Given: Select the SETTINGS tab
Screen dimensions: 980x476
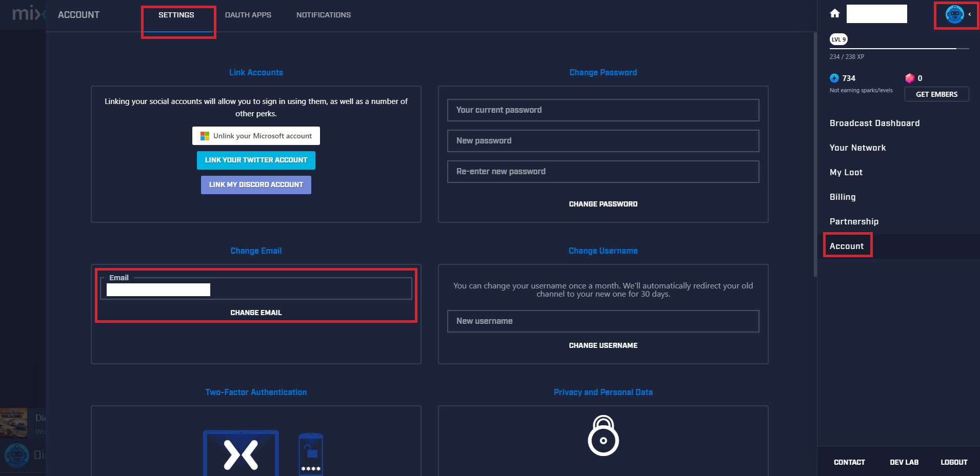Looking at the screenshot, I should click(177, 15).
